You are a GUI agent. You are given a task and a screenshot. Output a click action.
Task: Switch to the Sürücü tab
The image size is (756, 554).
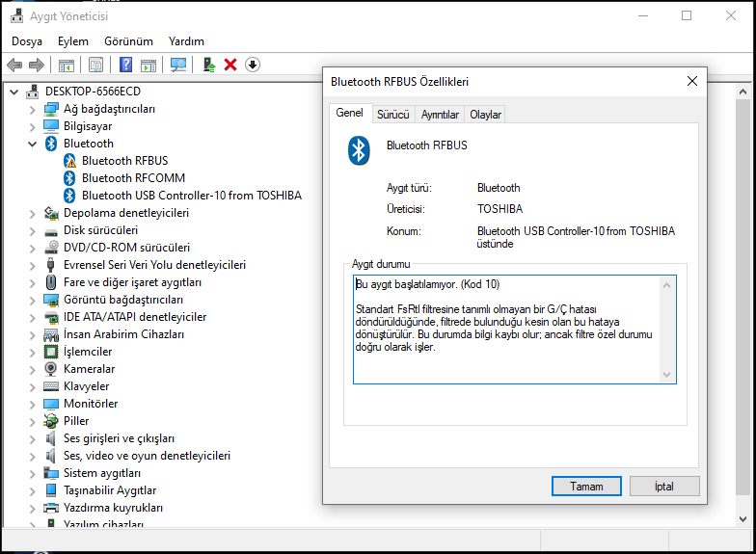click(x=393, y=115)
